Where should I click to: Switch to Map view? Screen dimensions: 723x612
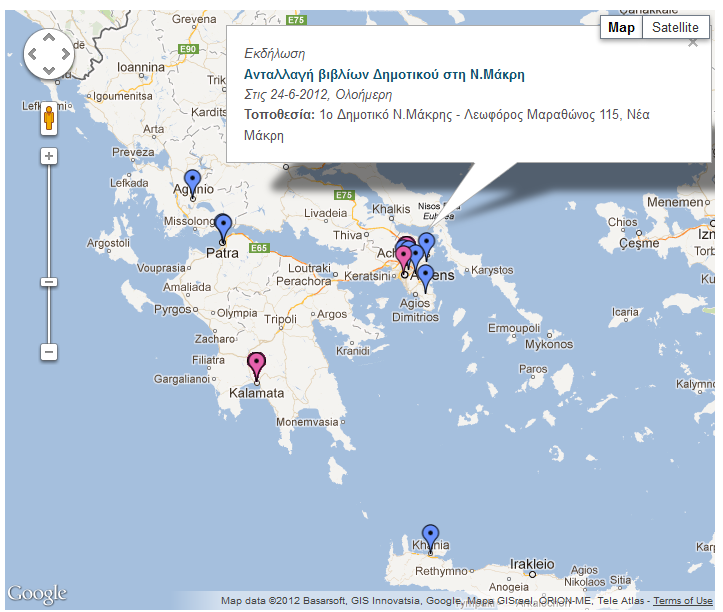point(620,28)
